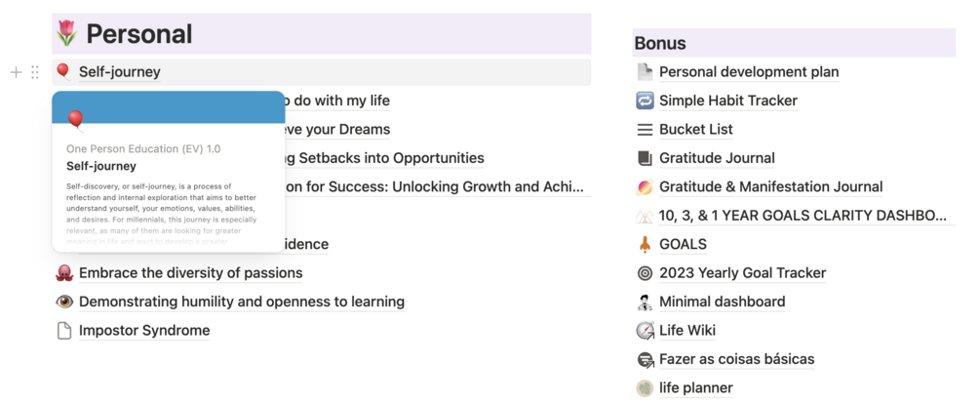Click the 2023 Yearly Goal Tracker target icon
The height and width of the screenshot is (403, 980).
pyautogui.click(x=645, y=273)
